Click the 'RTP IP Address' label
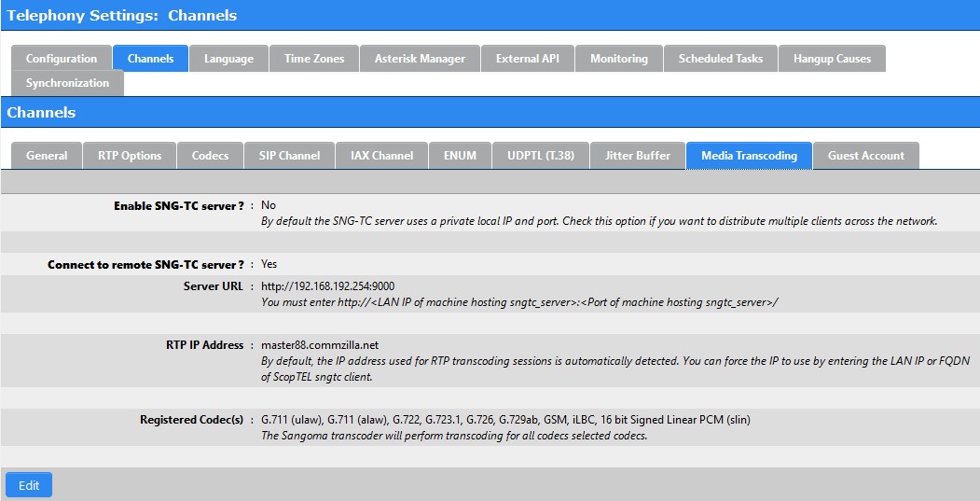This screenshot has height=501, width=980. click(x=204, y=345)
